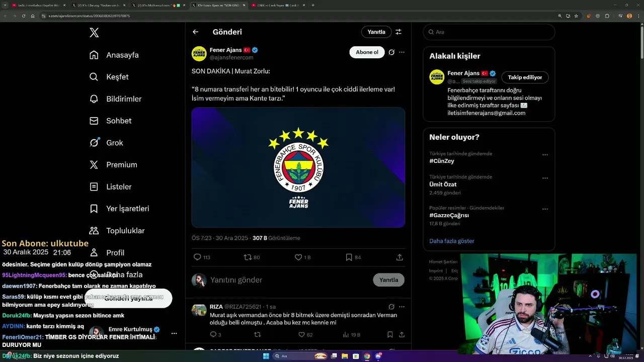
Task: Click the repost icon showing 80
Action: pyautogui.click(x=252, y=257)
